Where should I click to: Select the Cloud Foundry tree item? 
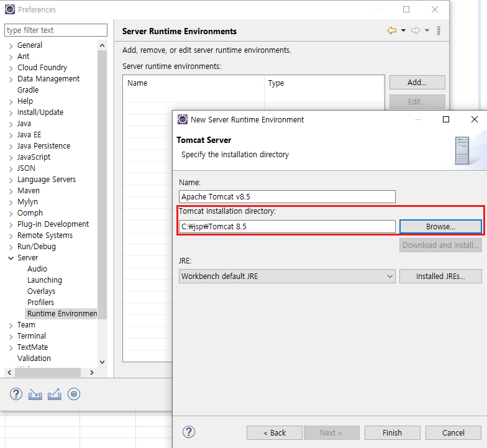42,67
